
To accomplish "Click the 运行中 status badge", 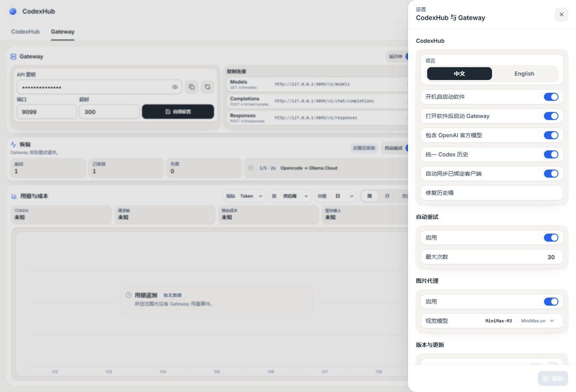I will (x=396, y=57).
